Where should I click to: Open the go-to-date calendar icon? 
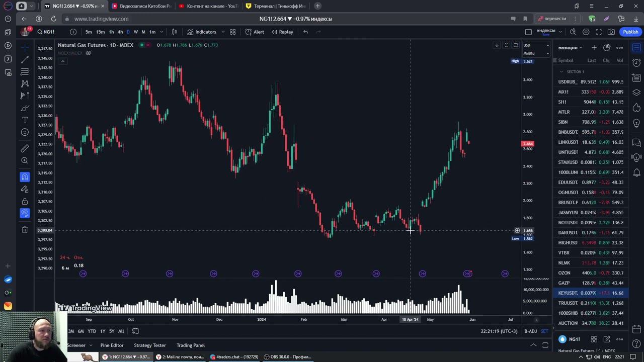click(135, 331)
